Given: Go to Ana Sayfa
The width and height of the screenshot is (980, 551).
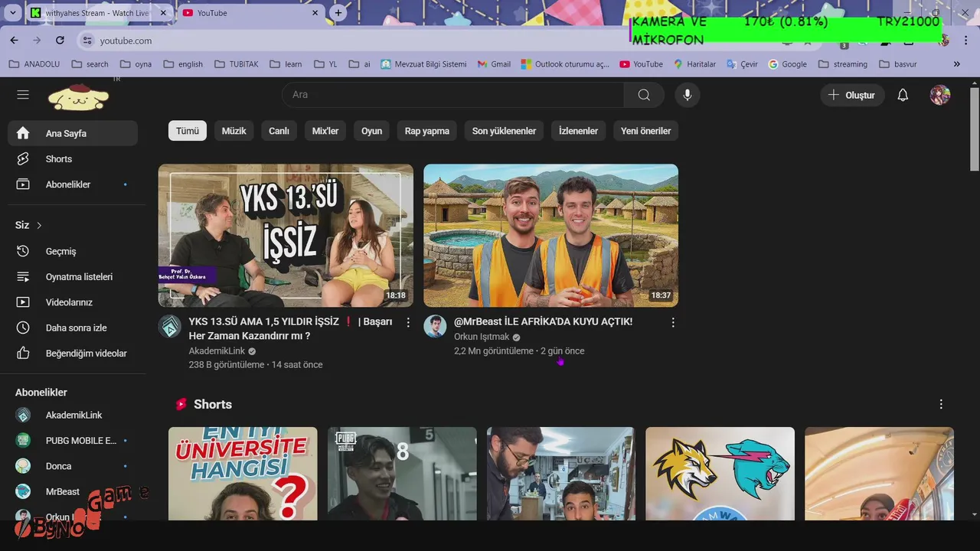Looking at the screenshot, I should [x=73, y=133].
